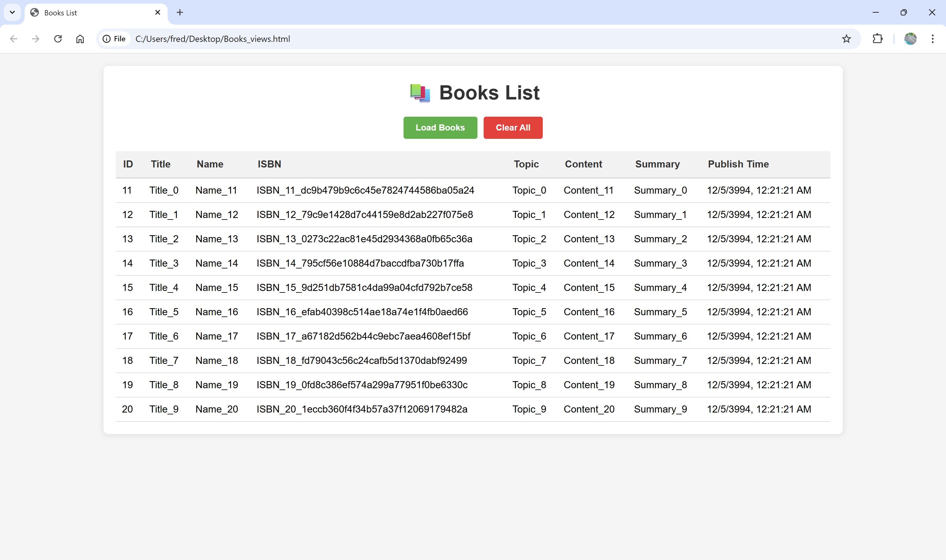Click the Publish Time column header

click(738, 164)
